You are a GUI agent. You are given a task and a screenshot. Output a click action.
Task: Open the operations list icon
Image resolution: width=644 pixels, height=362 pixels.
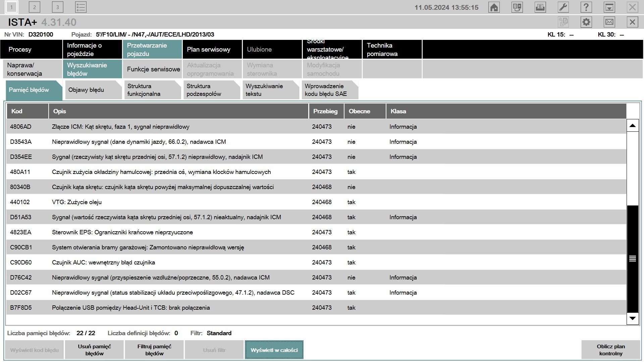80,7
